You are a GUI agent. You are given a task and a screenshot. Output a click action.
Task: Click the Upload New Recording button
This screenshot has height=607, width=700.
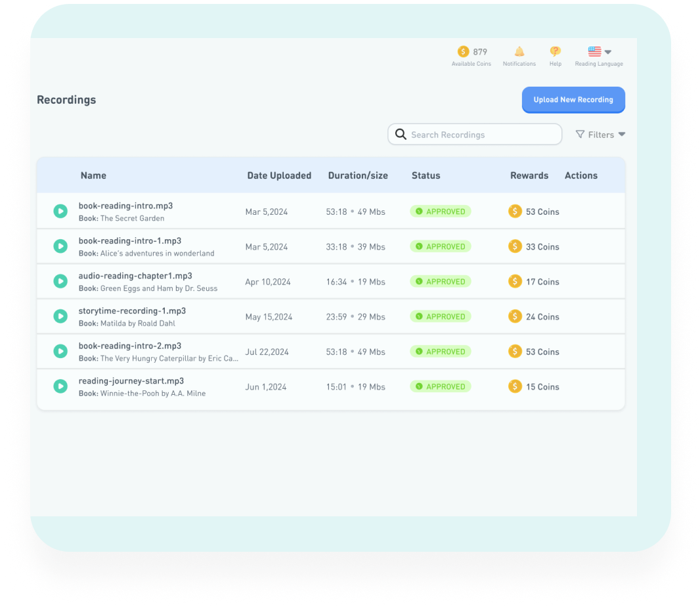[x=573, y=100]
